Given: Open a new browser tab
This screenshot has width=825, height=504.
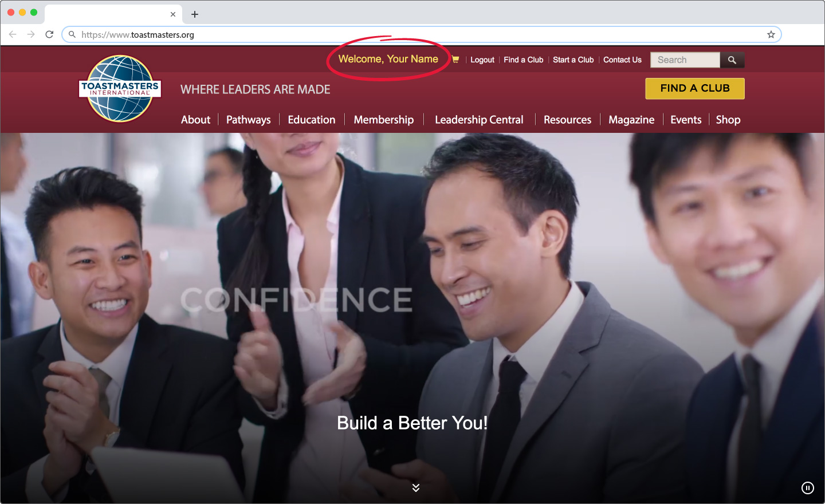Looking at the screenshot, I should click(x=195, y=14).
